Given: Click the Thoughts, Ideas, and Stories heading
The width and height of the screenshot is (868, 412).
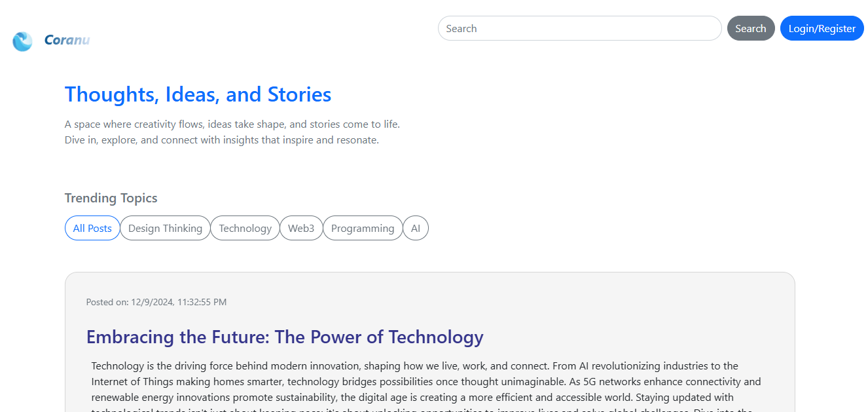Looking at the screenshot, I should tap(198, 94).
